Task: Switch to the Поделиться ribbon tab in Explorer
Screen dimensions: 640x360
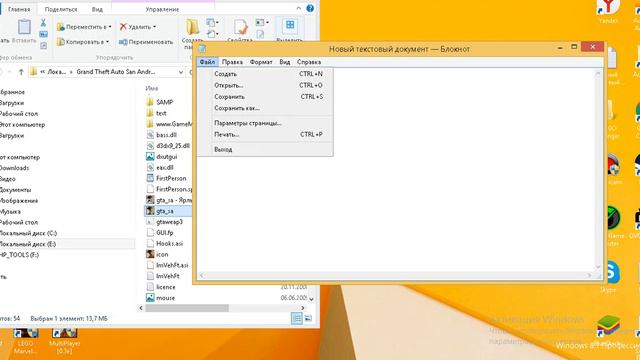Action: tap(61, 9)
